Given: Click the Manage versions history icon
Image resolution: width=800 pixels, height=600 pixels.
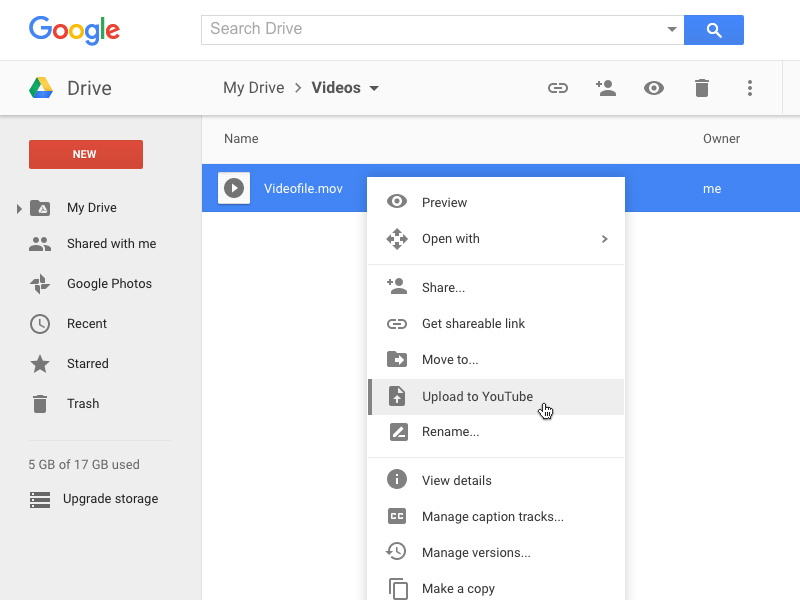Looking at the screenshot, I should click(396, 552).
